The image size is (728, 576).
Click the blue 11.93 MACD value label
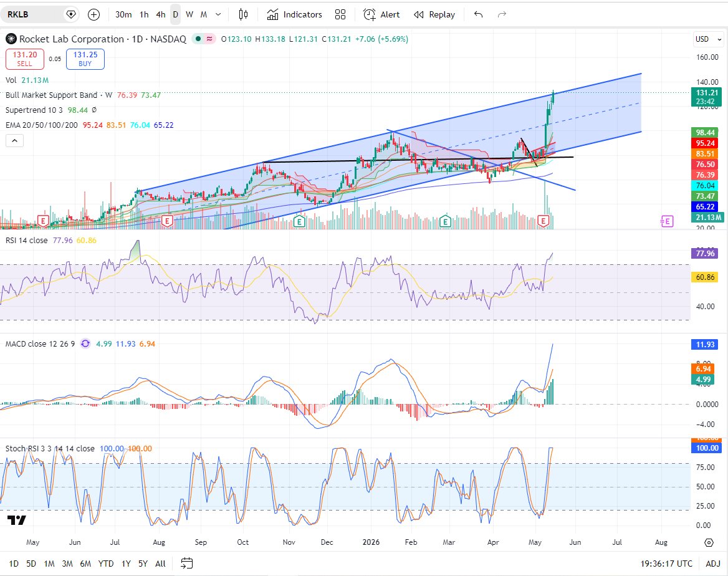coord(705,344)
